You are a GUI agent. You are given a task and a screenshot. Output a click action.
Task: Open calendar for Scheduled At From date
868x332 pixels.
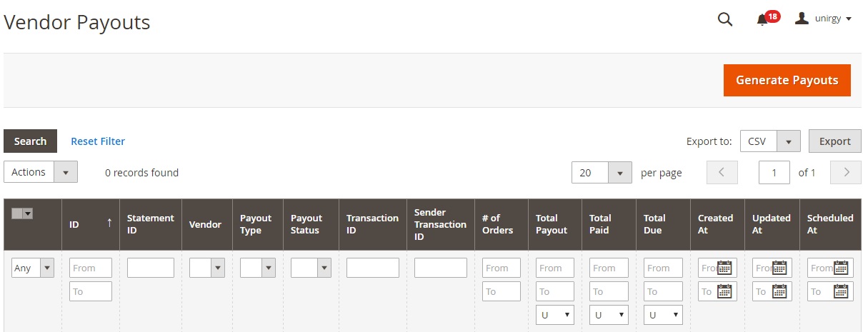click(842, 268)
